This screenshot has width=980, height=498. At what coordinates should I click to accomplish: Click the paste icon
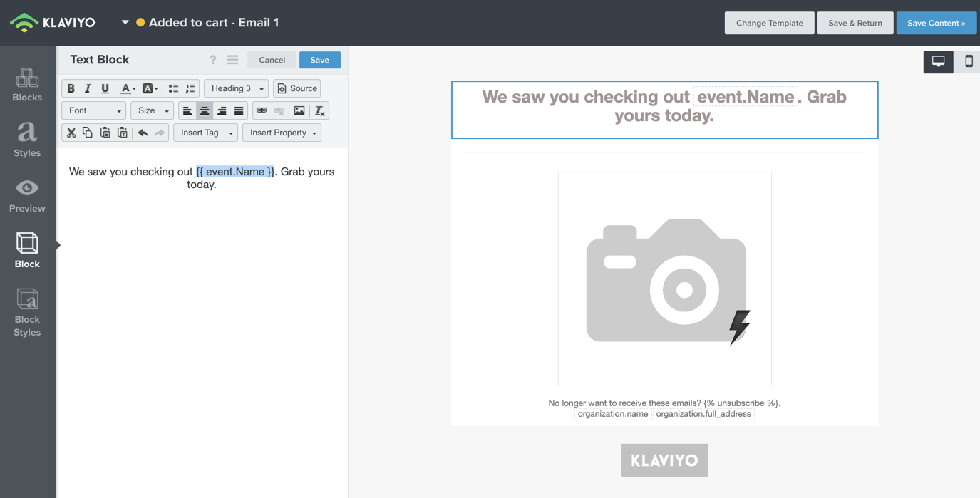tap(105, 133)
